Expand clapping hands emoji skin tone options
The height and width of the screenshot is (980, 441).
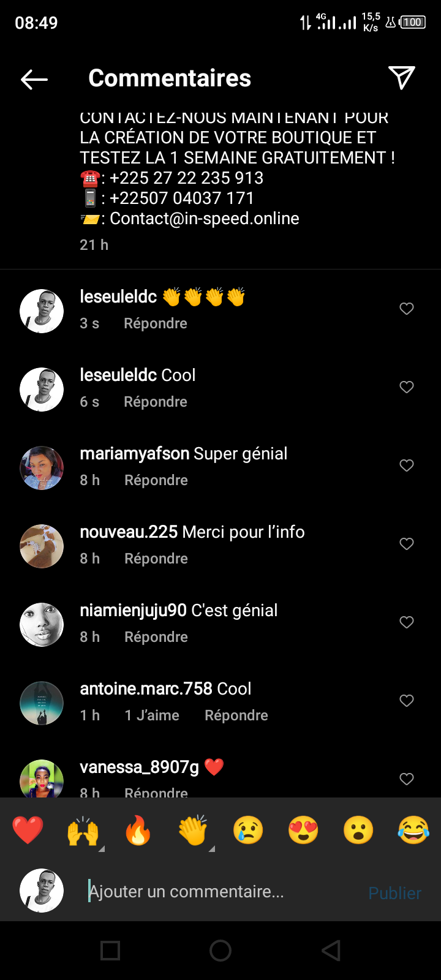(x=211, y=848)
